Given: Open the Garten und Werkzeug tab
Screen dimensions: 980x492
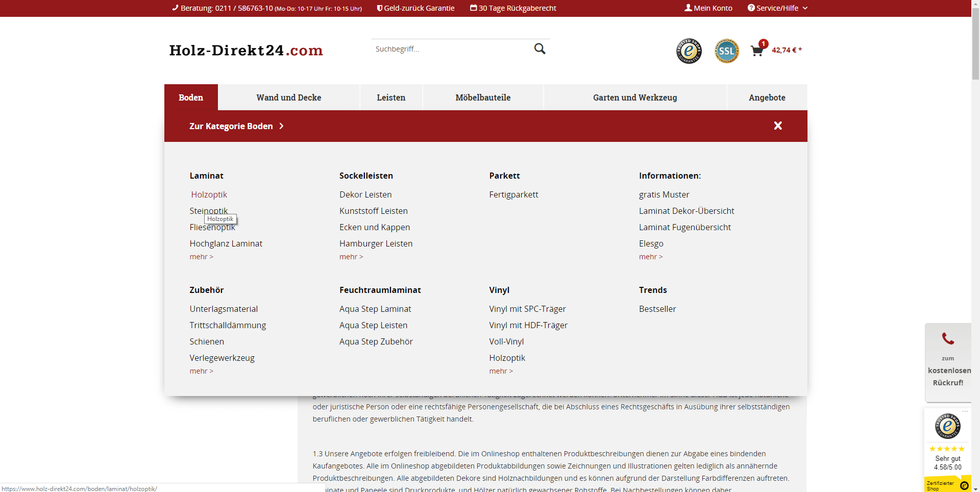Looking at the screenshot, I should [635, 97].
